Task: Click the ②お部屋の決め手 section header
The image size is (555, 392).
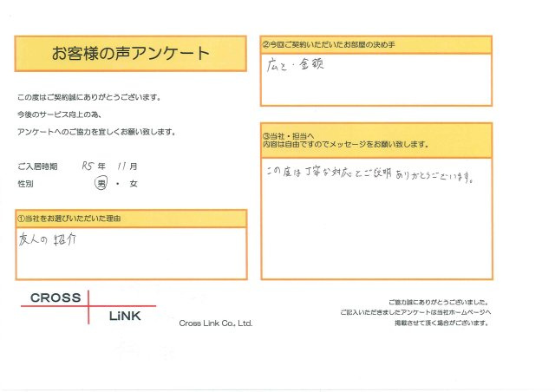Action: [x=375, y=44]
